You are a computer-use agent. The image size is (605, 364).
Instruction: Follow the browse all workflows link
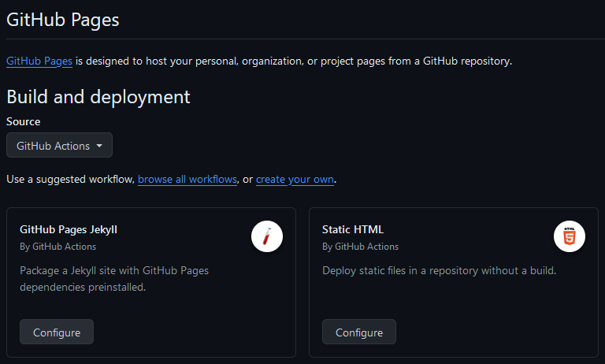tap(187, 180)
